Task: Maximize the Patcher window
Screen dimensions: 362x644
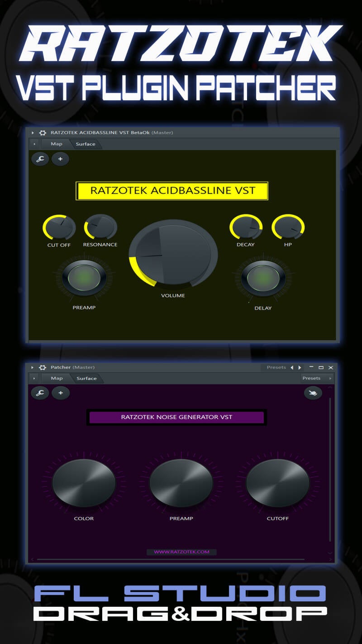Action: 321,367
